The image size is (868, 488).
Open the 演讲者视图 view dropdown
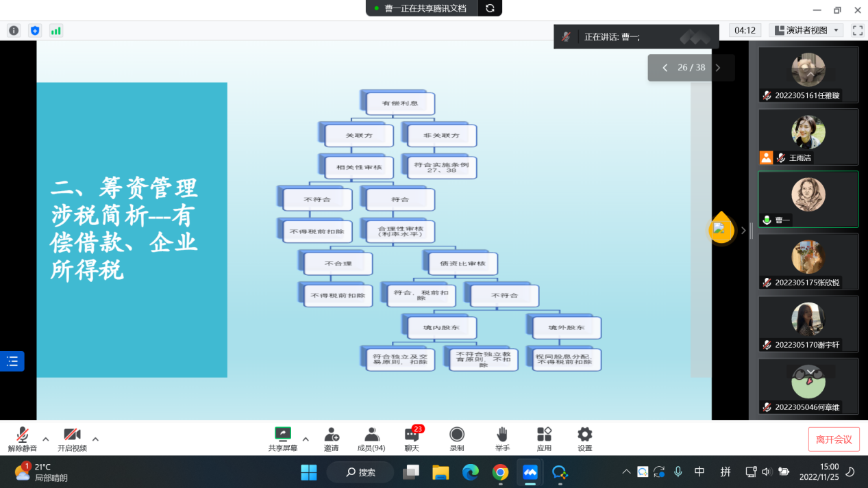point(806,30)
